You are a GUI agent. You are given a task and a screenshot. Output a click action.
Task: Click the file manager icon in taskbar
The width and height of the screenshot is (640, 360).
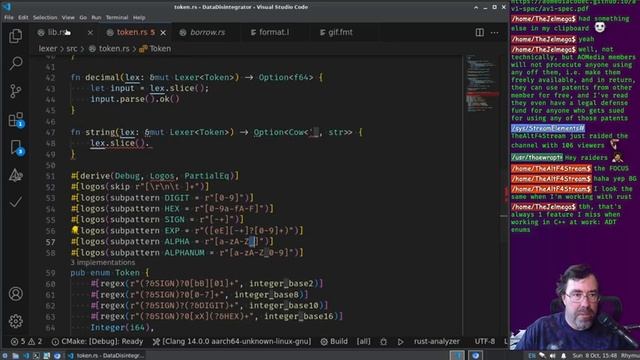pyautogui.click(x=16, y=356)
